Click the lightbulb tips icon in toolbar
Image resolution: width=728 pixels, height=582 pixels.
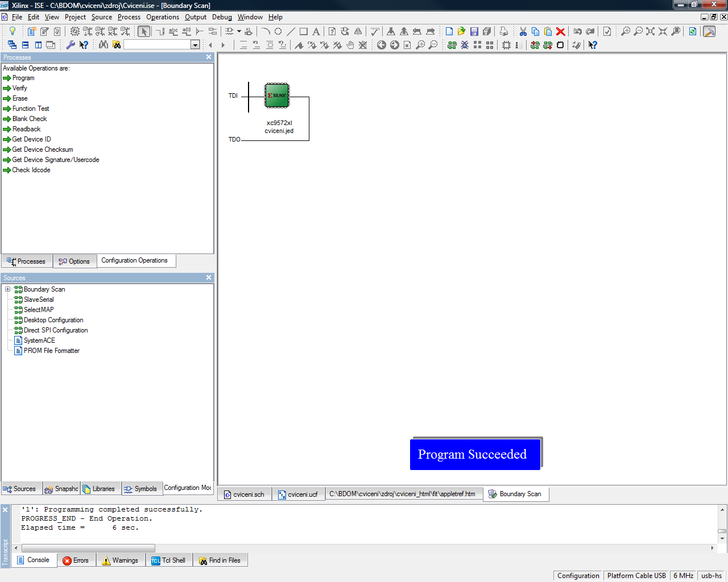click(12, 31)
